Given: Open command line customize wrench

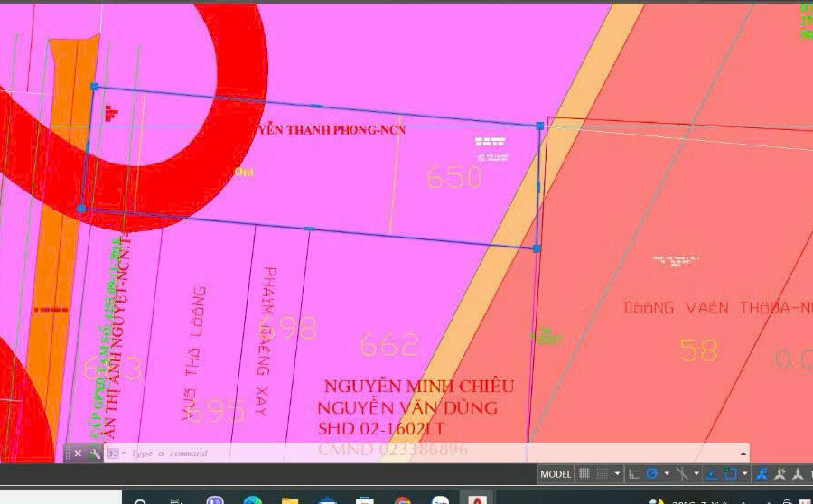Looking at the screenshot, I should click(x=94, y=453).
